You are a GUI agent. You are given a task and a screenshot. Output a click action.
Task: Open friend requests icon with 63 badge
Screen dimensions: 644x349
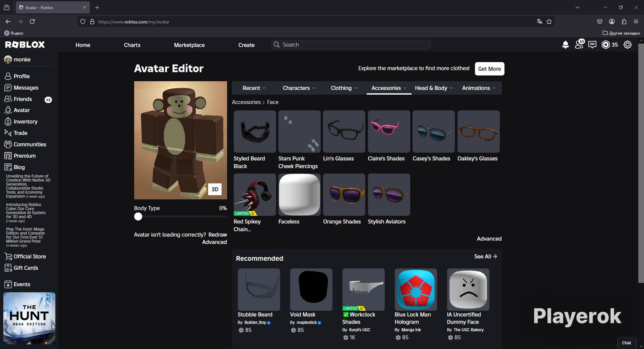point(579,44)
